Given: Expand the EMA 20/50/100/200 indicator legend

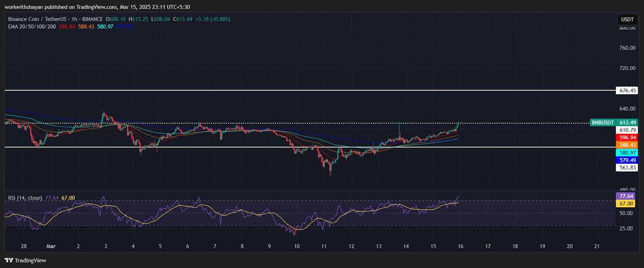Looking at the screenshot, I should click(x=32, y=27).
